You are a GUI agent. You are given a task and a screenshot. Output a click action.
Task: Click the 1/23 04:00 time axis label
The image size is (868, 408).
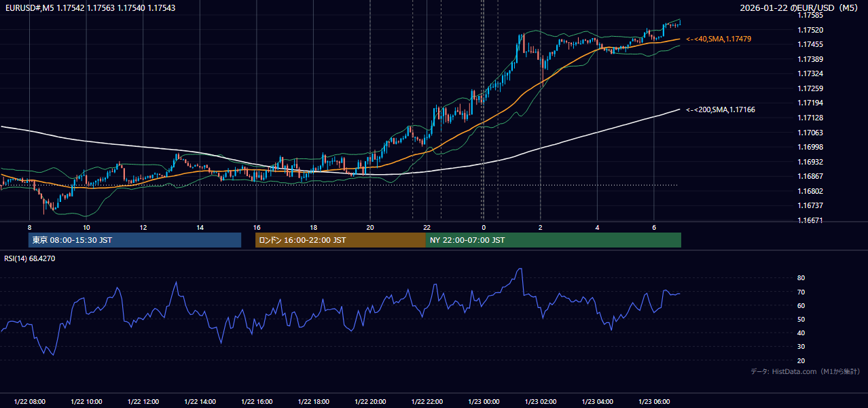click(597, 401)
